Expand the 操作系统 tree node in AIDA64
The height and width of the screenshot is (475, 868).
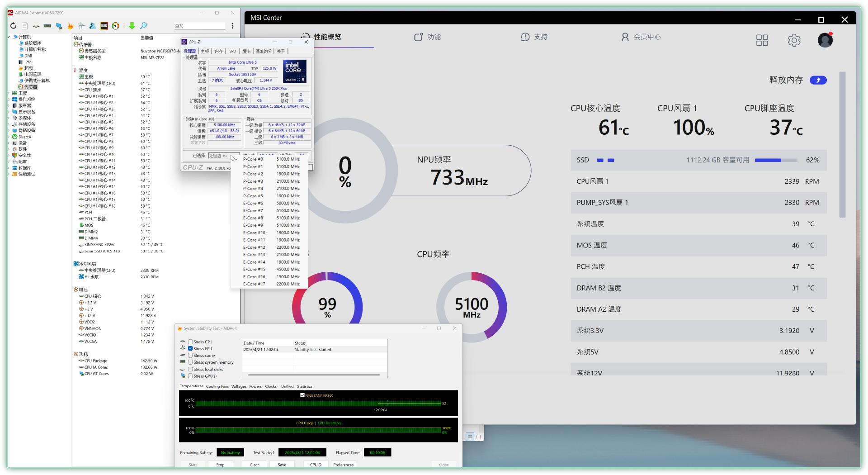9,100
